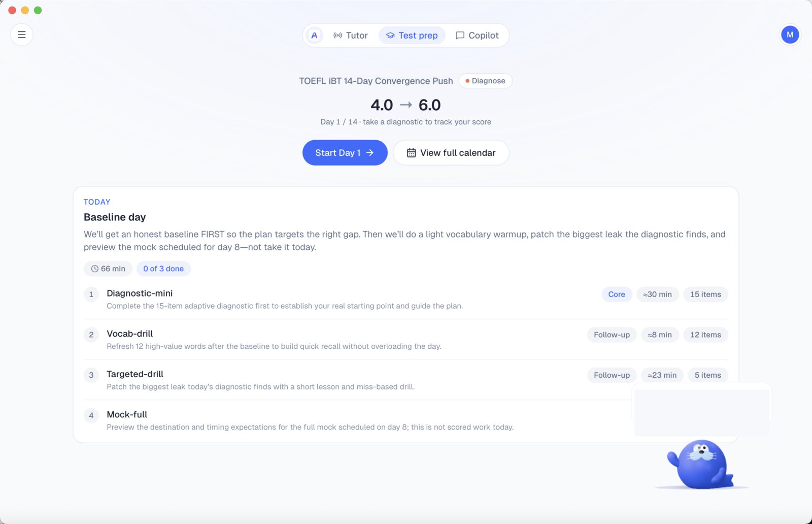This screenshot has height=524, width=812.
Task: Click step number 1 circle
Action: tap(91, 294)
